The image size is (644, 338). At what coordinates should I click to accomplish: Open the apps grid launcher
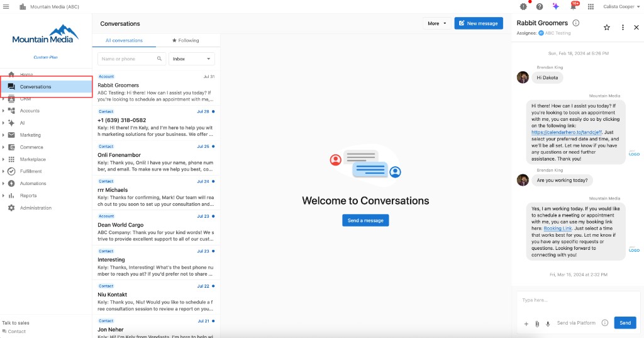[x=591, y=6]
